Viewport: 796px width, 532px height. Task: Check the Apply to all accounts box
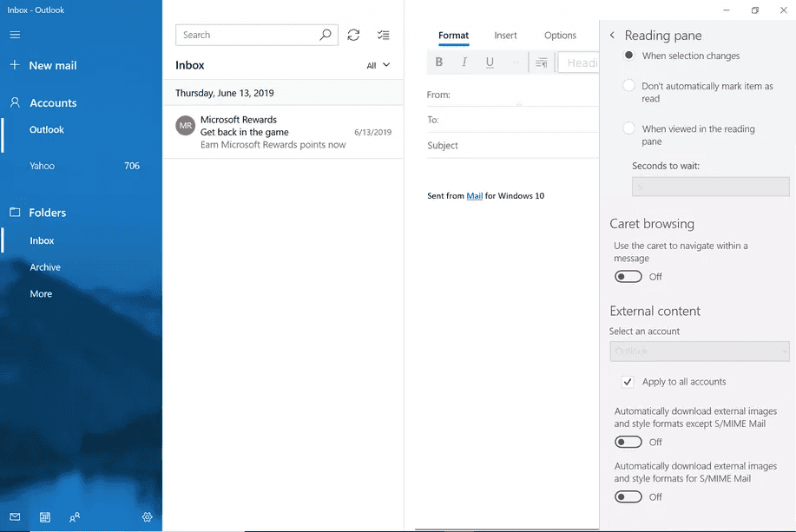click(628, 382)
